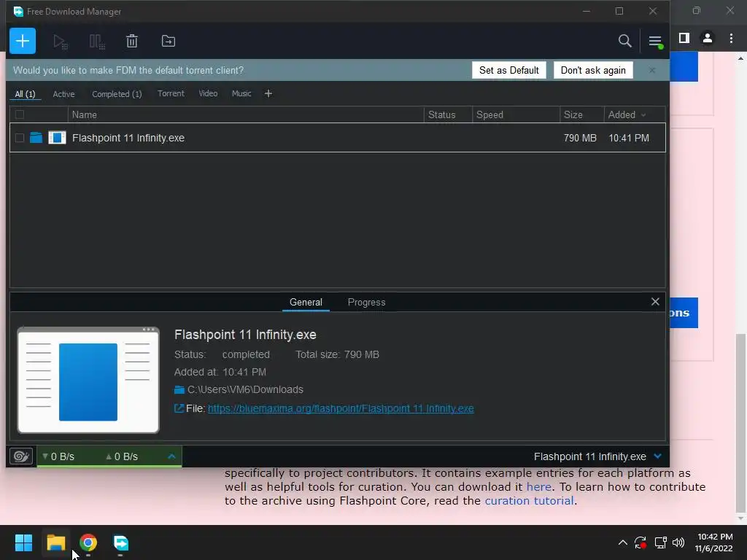Click 790 MB size cell

click(x=580, y=138)
